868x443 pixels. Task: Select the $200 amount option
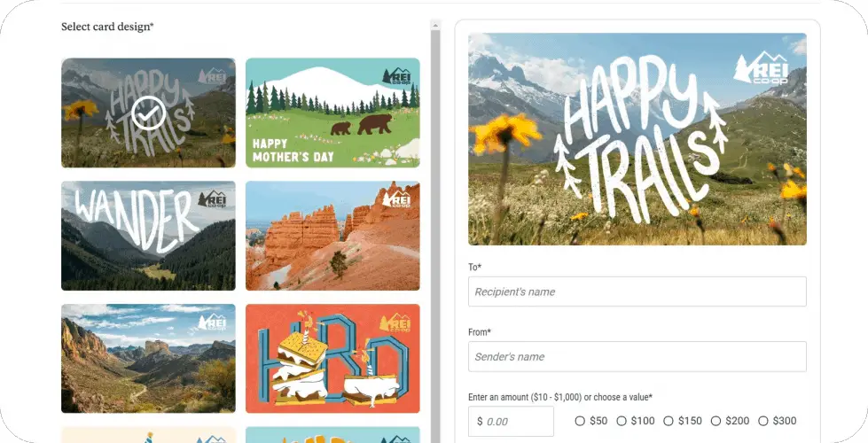coord(716,421)
